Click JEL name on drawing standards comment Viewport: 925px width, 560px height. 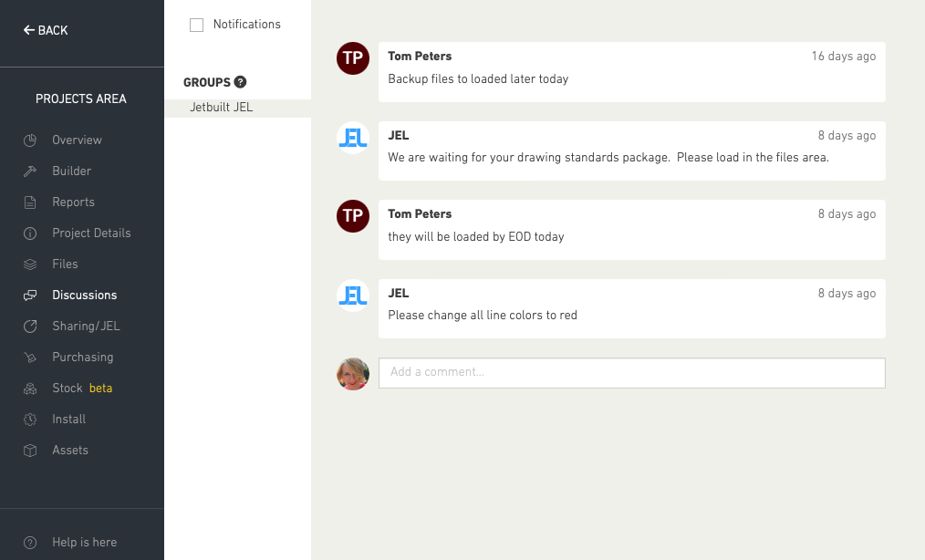click(x=399, y=135)
